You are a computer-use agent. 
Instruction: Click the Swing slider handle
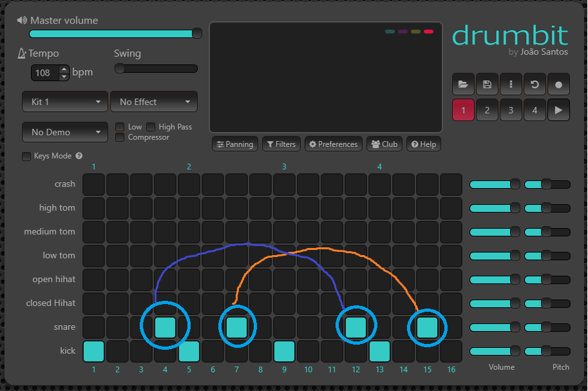tap(120, 68)
